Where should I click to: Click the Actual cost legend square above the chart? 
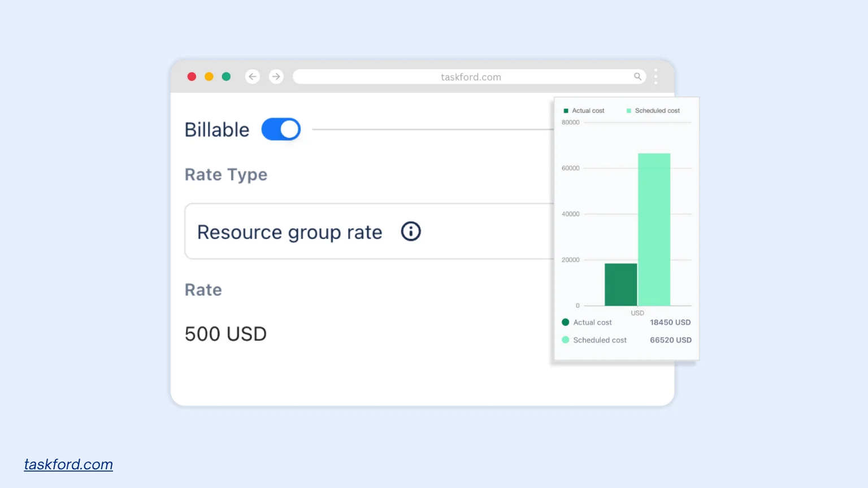point(566,110)
